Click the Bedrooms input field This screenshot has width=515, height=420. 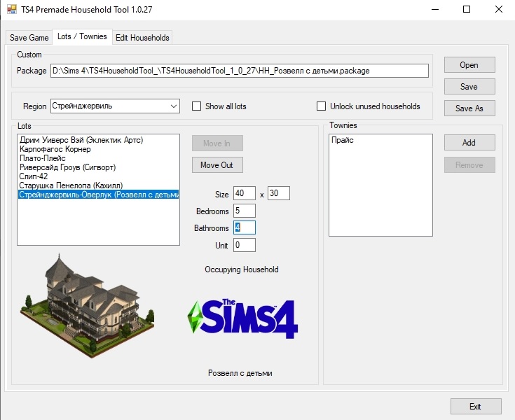[245, 211]
